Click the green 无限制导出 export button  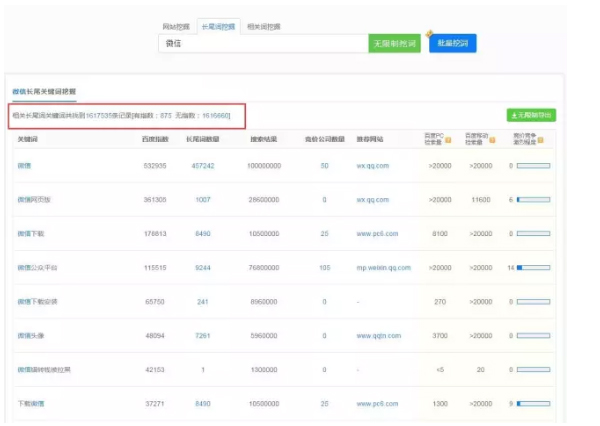531,116
